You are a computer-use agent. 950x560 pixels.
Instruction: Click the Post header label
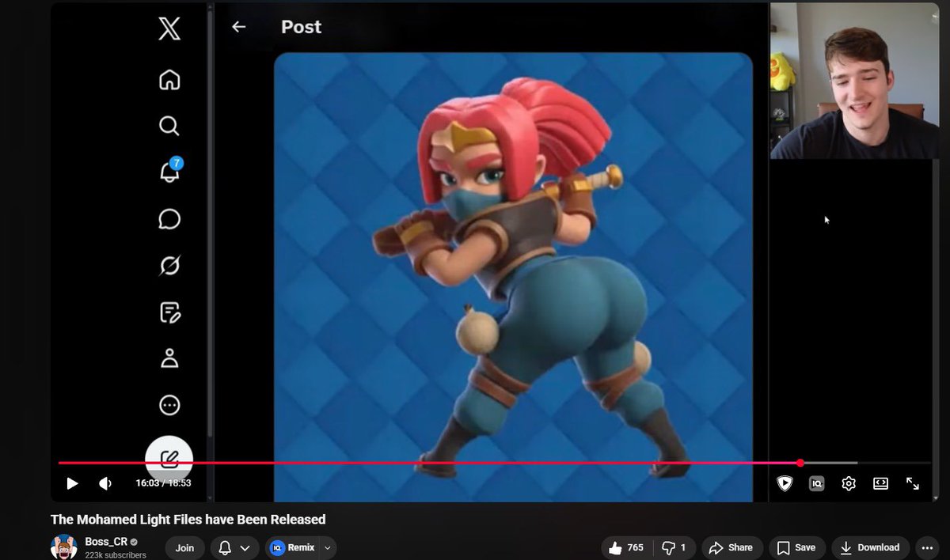pyautogui.click(x=301, y=27)
